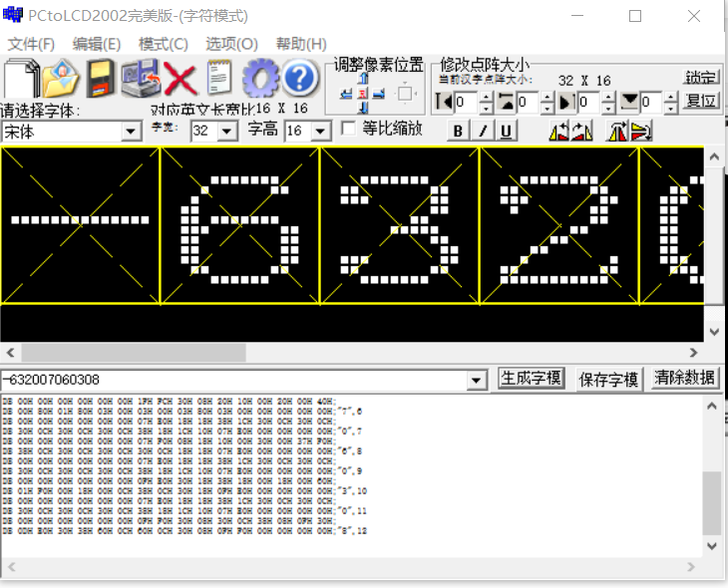Viewport: 728px width, 588px height.
Task: Decrease bottom margin spinner value
Action: pos(670,108)
